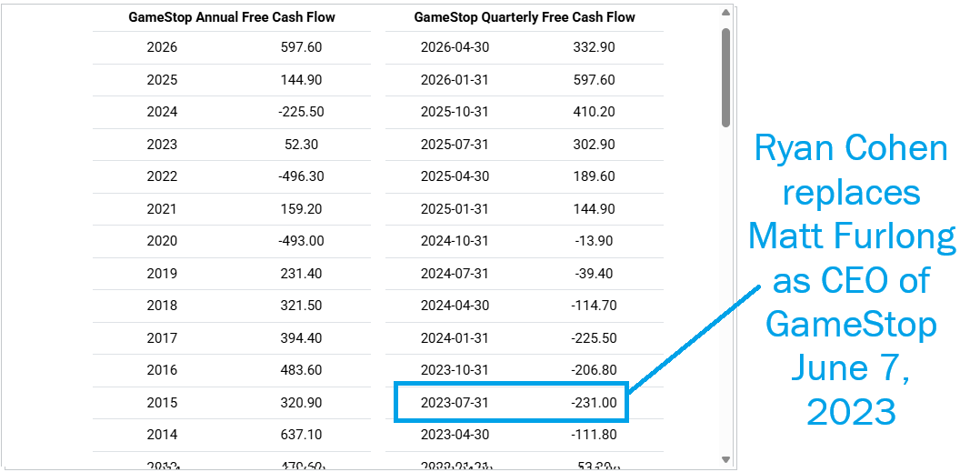
Task: Select annual value 52.30
Action: click(301, 145)
